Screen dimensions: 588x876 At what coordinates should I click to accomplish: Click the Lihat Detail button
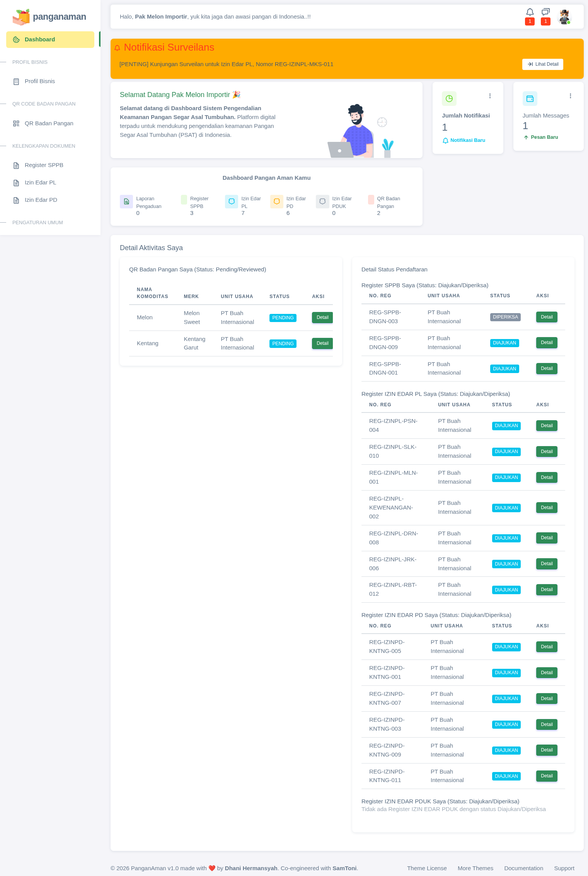(x=543, y=64)
